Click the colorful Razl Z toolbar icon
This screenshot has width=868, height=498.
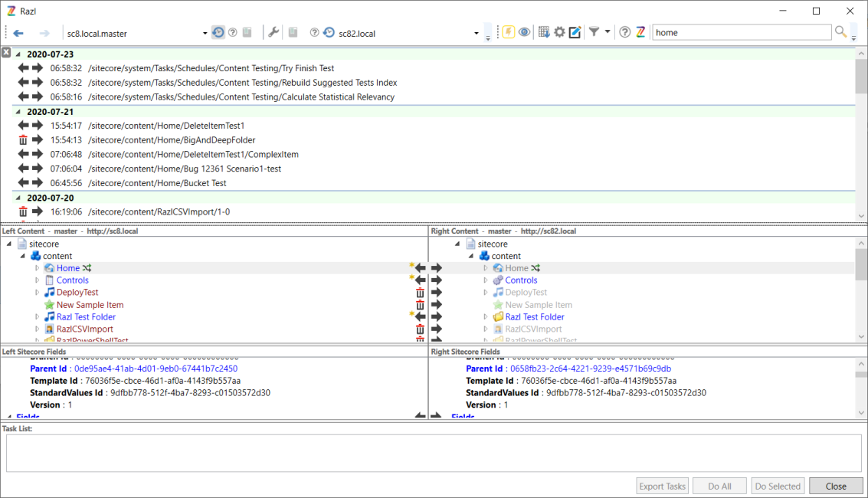pos(640,32)
